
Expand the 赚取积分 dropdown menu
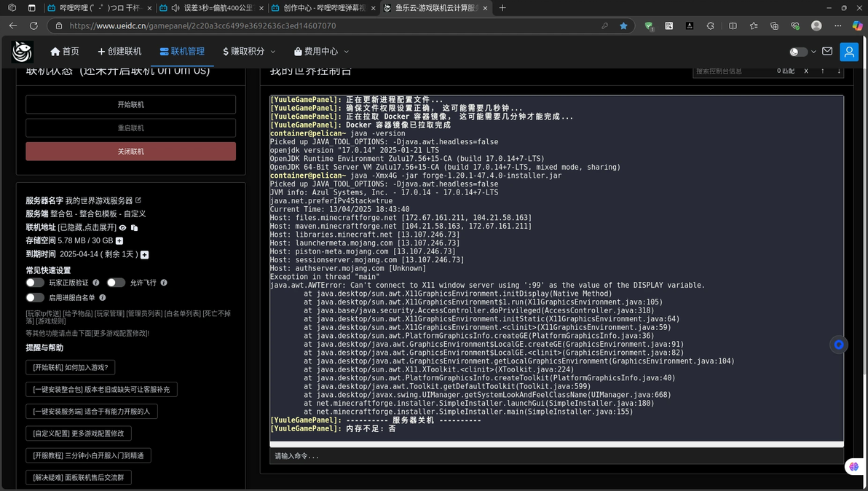pyautogui.click(x=248, y=52)
